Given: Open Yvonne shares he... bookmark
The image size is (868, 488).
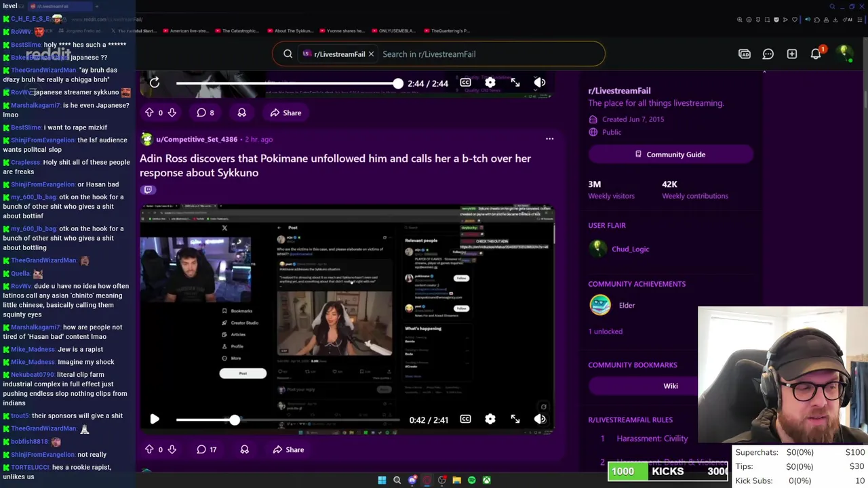Looking at the screenshot, I should tap(342, 30).
